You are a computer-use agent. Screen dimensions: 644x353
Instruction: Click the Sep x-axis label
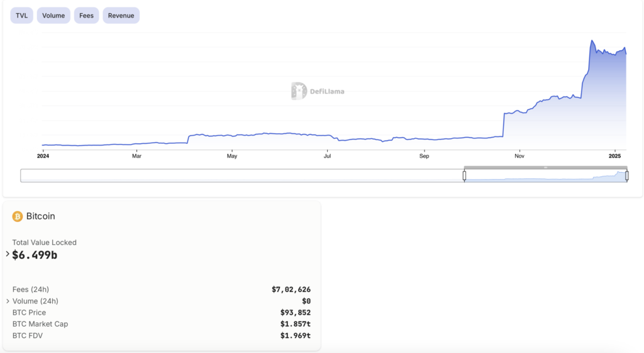point(425,156)
